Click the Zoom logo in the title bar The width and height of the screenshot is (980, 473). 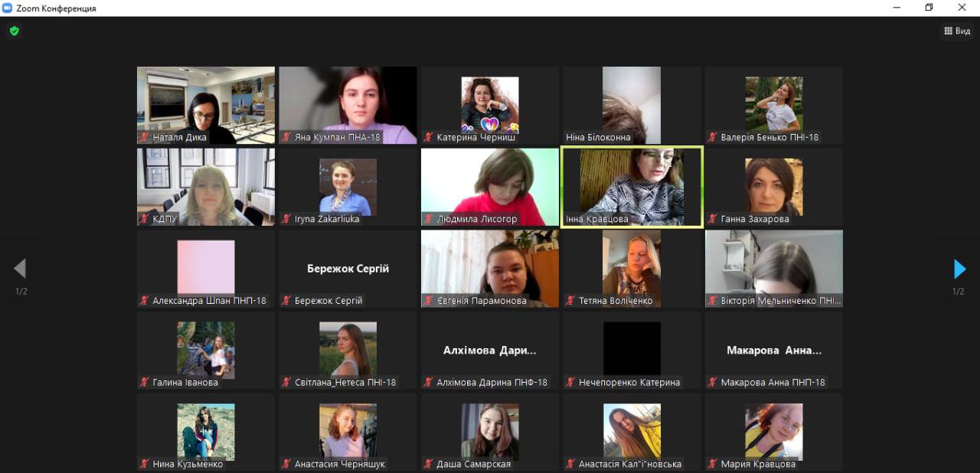coord(8,8)
